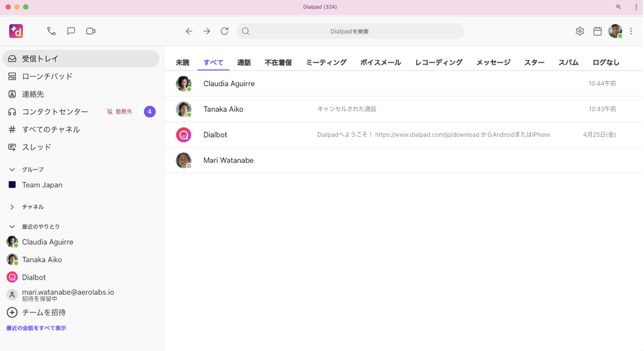This screenshot has height=351, width=644.
Task: Open スレッド in the sidebar
Action: 81,147
